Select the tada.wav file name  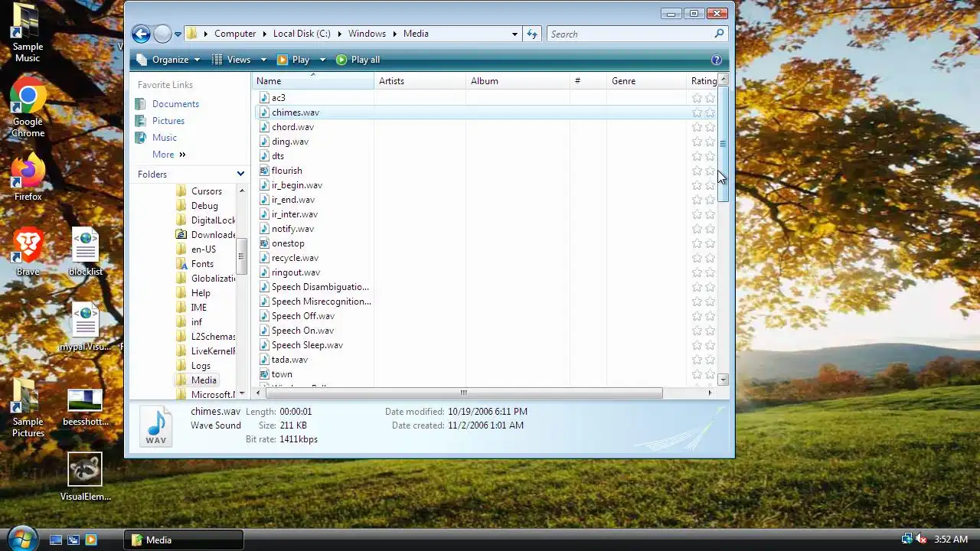tap(289, 360)
